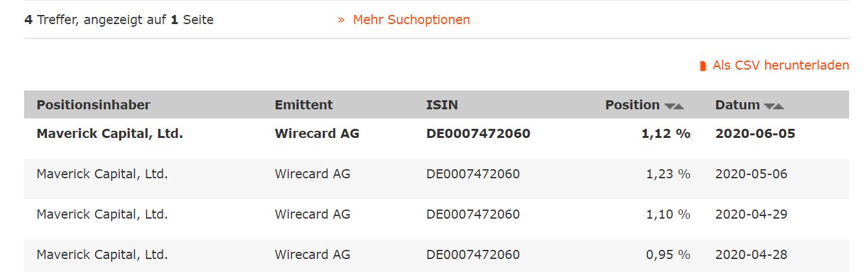Sort Position column descending with down arrow
Screen dimensions: 868x272
[x=670, y=106]
